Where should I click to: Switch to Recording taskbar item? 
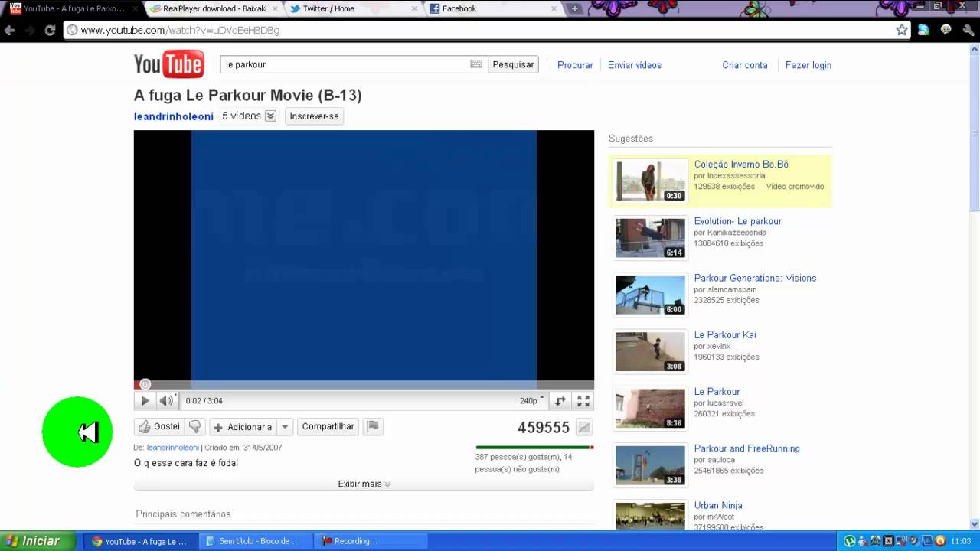[x=371, y=541]
